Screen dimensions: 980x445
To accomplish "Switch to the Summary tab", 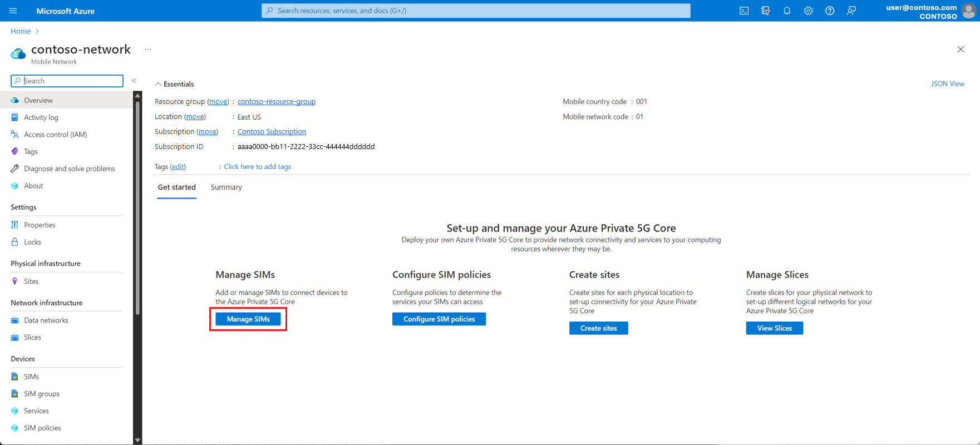I will [x=226, y=187].
